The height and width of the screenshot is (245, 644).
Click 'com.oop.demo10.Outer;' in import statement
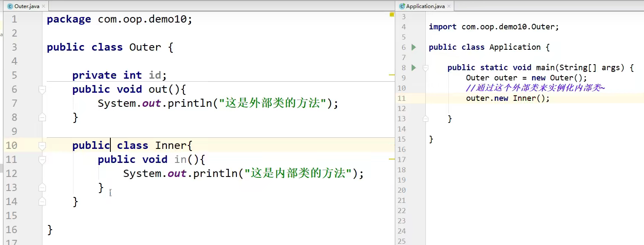(x=510, y=27)
